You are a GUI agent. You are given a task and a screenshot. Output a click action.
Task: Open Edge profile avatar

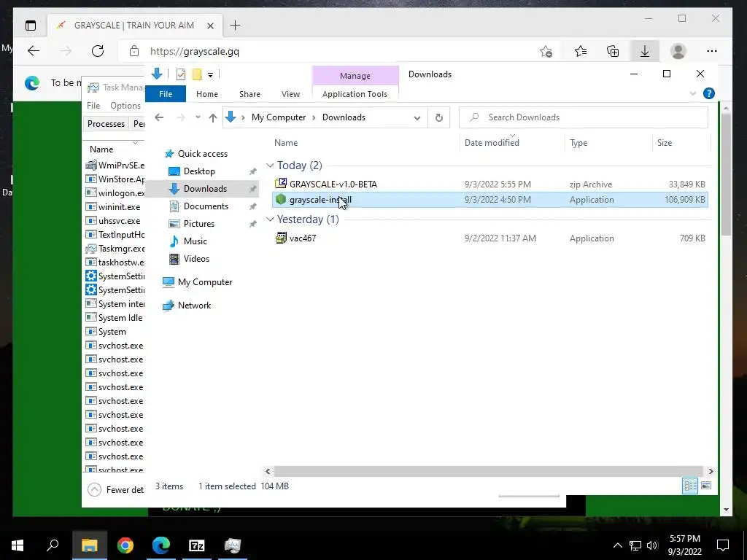[678, 51]
